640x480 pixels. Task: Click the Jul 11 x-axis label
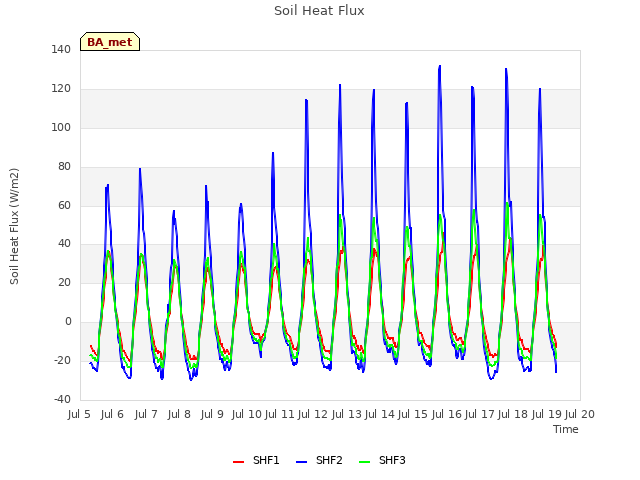[x=280, y=414]
